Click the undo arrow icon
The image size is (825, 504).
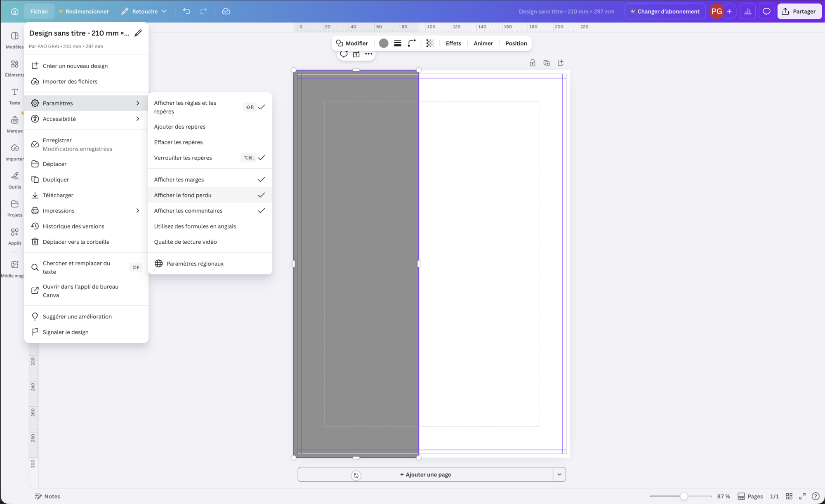(x=187, y=11)
